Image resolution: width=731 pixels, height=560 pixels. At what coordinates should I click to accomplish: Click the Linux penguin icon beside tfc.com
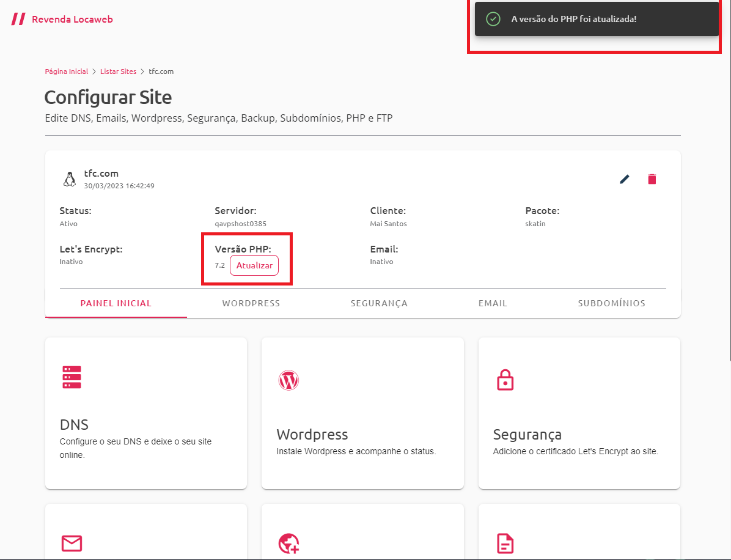click(70, 179)
